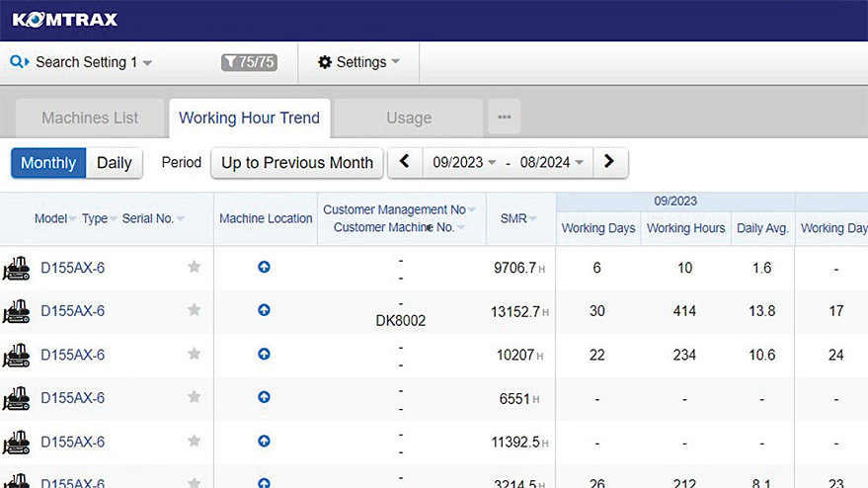The height and width of the screenshot is (488, 868).
Task: Click bulldozer icon of SMR 6551 machine
Action: 17,398
